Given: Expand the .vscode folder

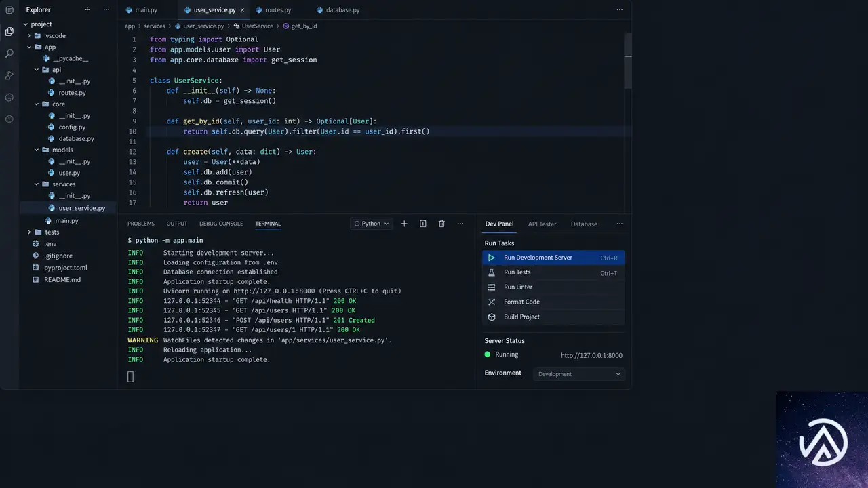Looking at the screenshot, I should [29, 36].
